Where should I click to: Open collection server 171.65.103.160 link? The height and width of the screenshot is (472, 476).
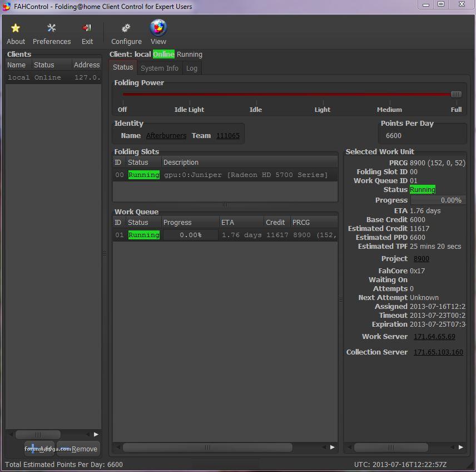(x=438, y=352)
